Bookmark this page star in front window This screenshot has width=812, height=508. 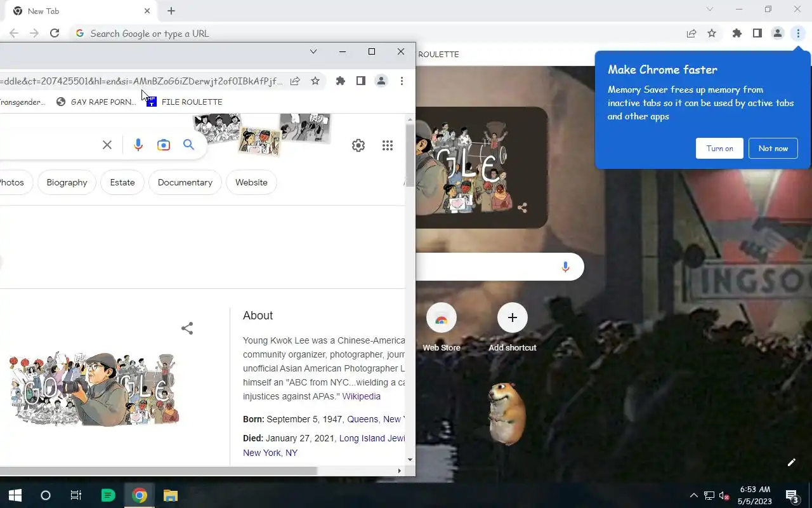point(315,81)
